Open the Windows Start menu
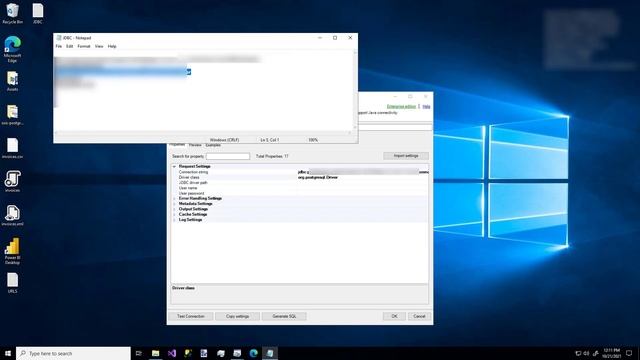This screenshot has width=640, height=360. [8, 353]
